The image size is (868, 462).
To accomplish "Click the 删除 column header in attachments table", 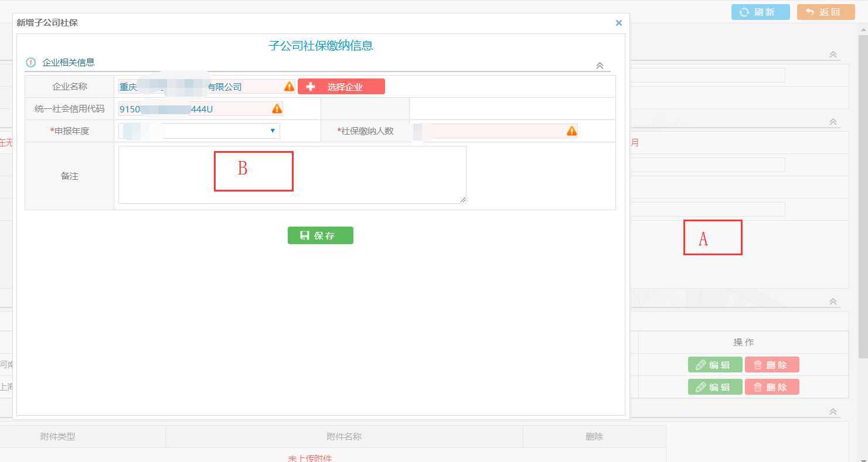I will [594, 436].
